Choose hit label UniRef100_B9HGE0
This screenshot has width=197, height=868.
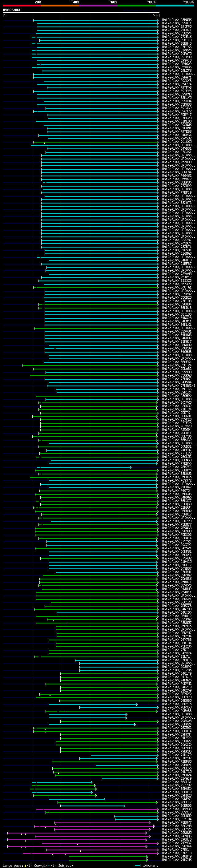point(176,789)
